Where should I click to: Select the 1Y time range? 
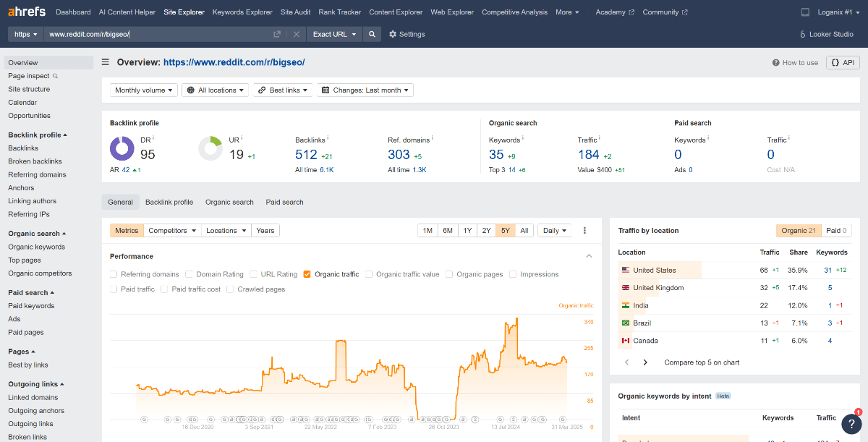pyautogui.click(x=467, y=231)
